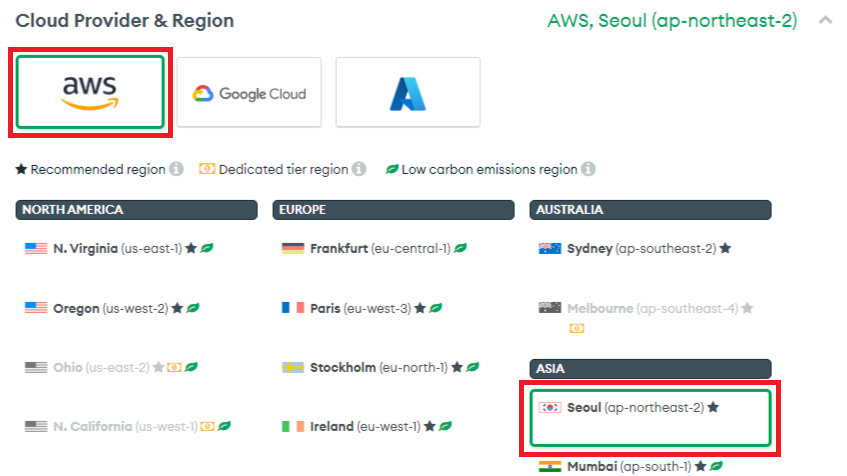Click the leaf icon next to Mumbai

[x=716, y=466]
